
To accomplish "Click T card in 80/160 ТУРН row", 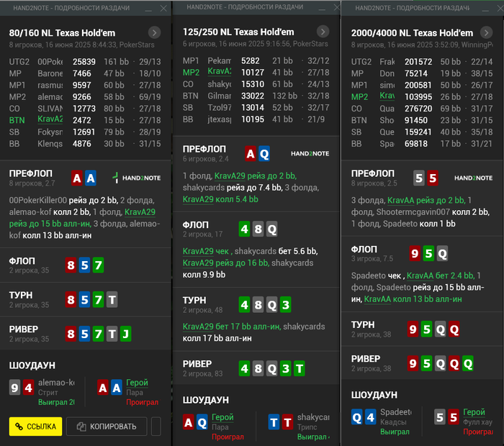I will (112, 300).
